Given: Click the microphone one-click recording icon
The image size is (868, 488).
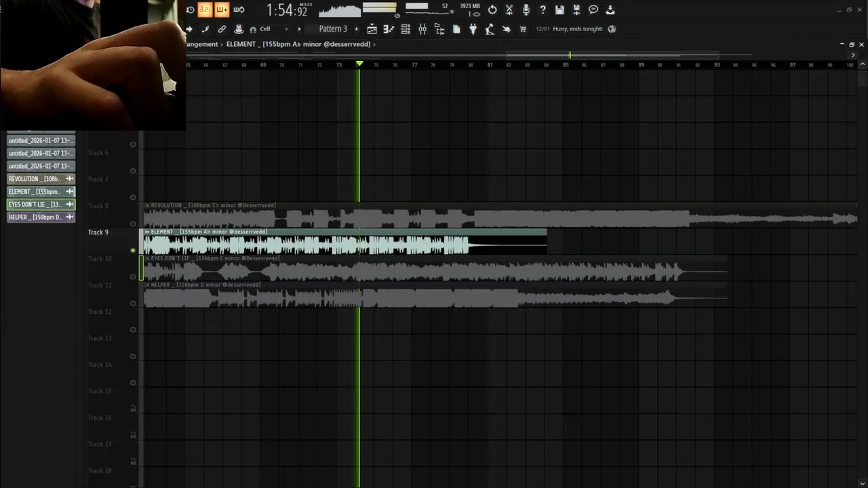Looking at the screenshot, I should tap(526, 9).
